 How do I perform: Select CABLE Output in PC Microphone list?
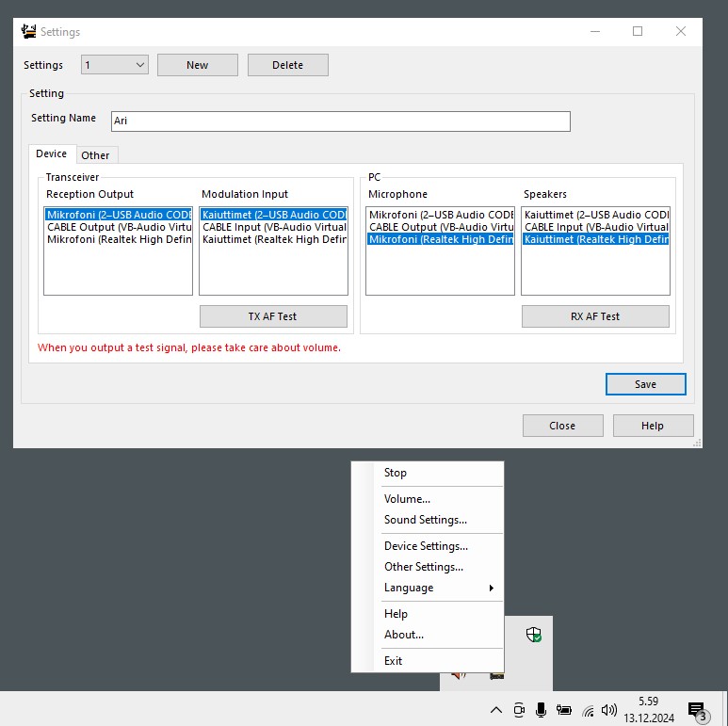click(441, 227)
